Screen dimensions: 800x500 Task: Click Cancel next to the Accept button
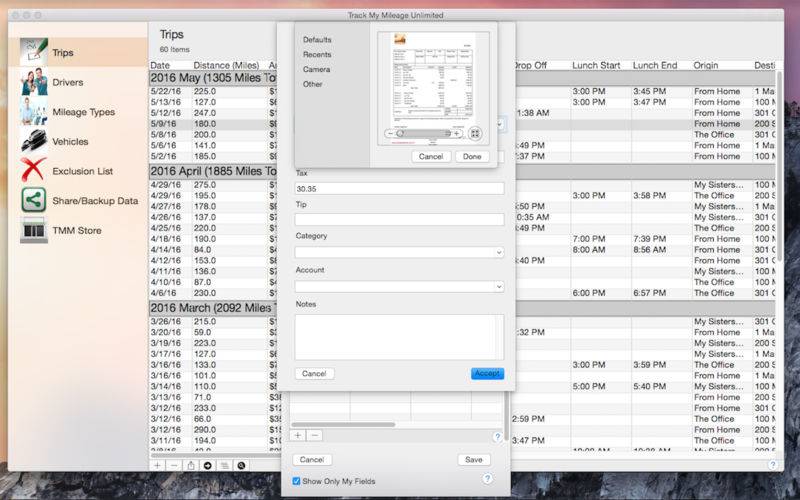314,373
